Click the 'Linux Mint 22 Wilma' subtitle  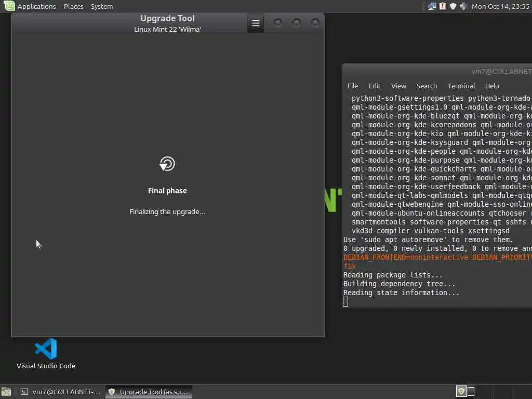coord(167,29)
